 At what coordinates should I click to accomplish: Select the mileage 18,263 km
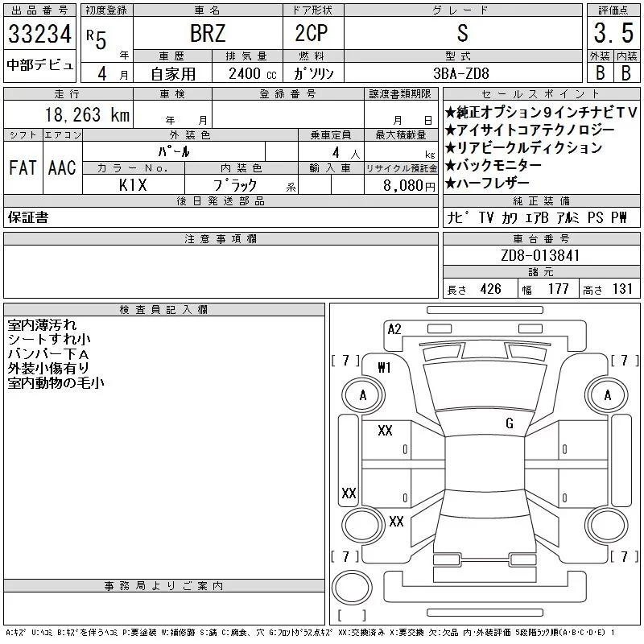[87, 114]
